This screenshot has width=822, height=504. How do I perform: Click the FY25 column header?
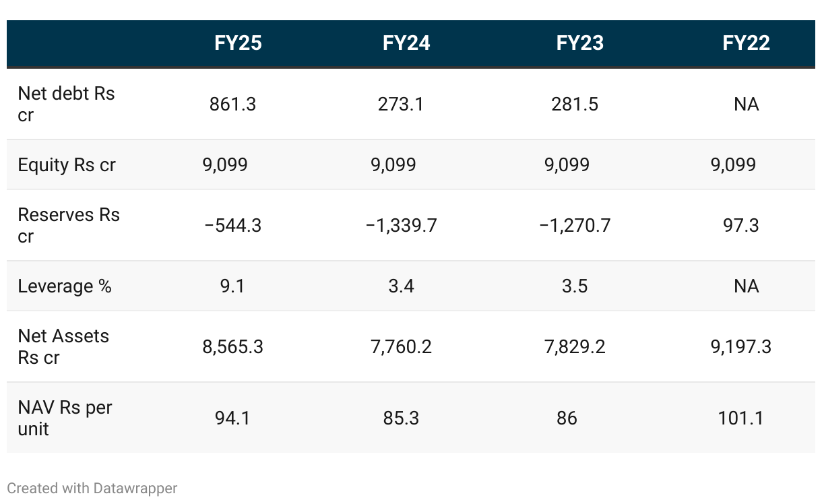238,43
